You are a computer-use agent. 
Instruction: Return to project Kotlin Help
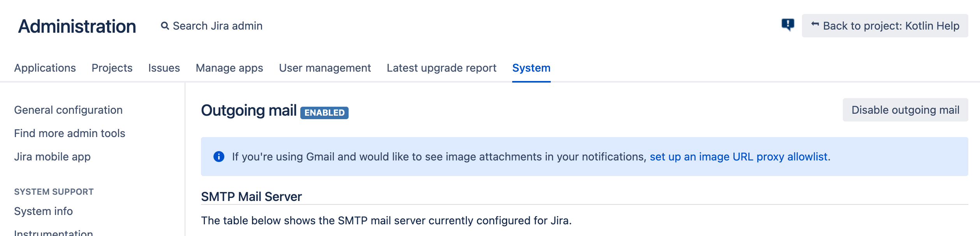[x=888, y=26]
